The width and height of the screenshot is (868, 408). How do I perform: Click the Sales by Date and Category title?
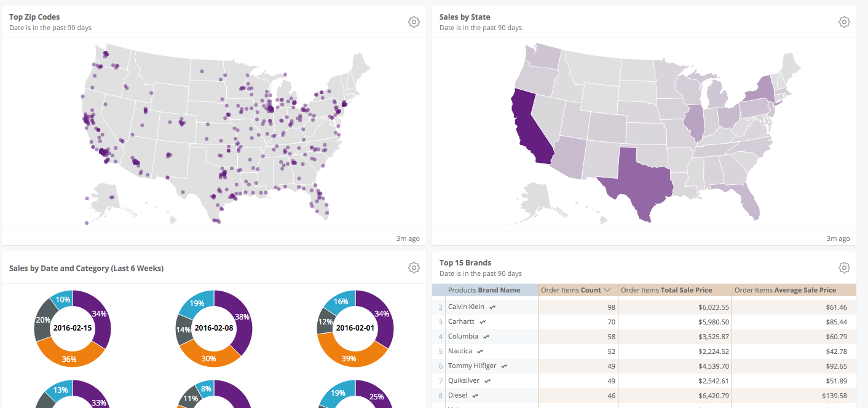tap(86, 269)
